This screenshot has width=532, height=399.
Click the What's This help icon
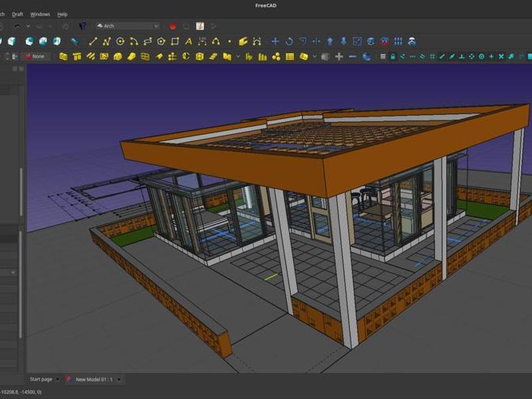point(82,26)
